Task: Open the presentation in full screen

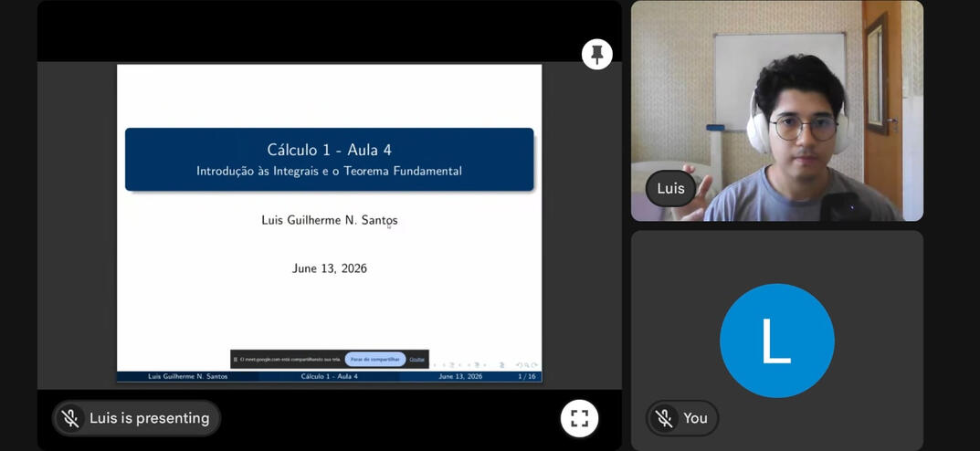Action: [x=579, y=418]
